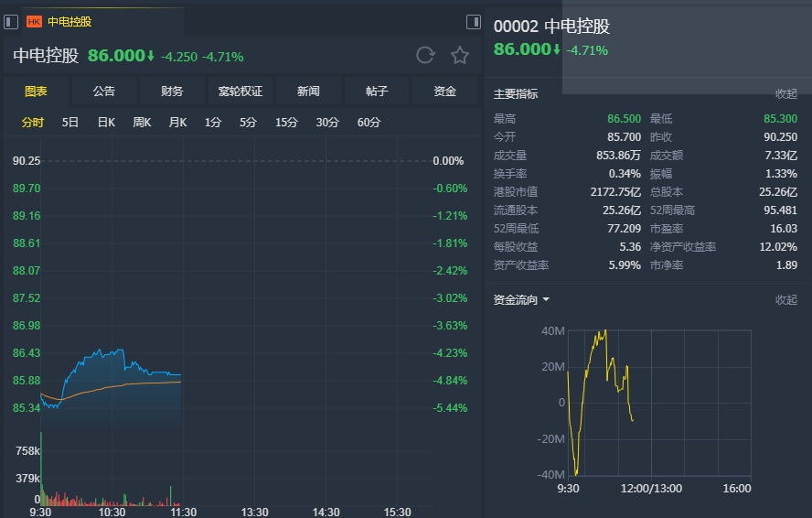This screenshot has height=518, width=812.
Task: Click the 昨收 value 90.250
Action: coord(780,137)
